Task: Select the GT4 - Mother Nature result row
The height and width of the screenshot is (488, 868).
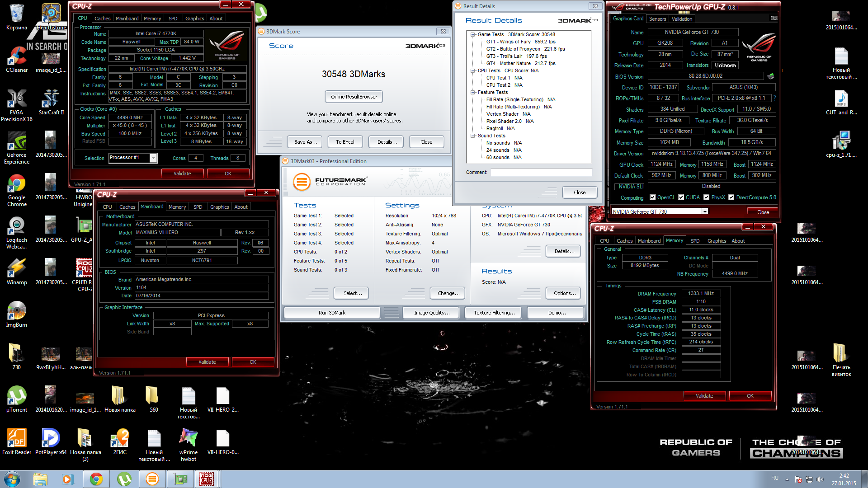Action: (521, 63)
